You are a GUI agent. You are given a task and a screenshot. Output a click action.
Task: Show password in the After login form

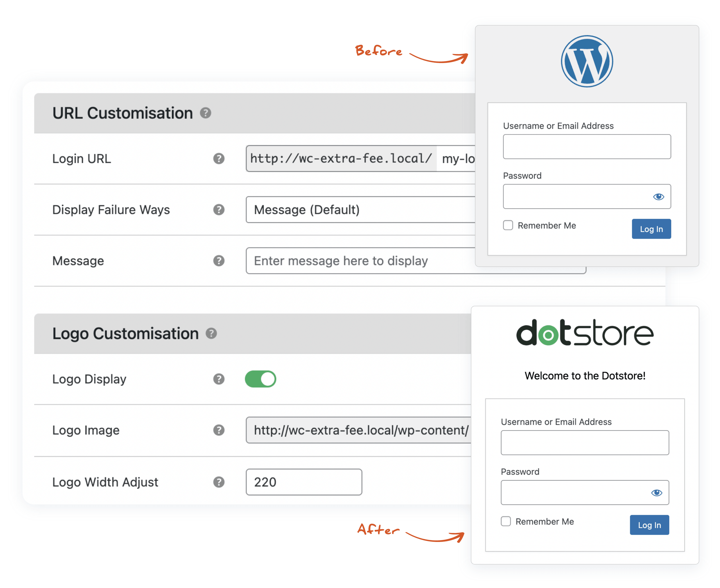point(656,493)
